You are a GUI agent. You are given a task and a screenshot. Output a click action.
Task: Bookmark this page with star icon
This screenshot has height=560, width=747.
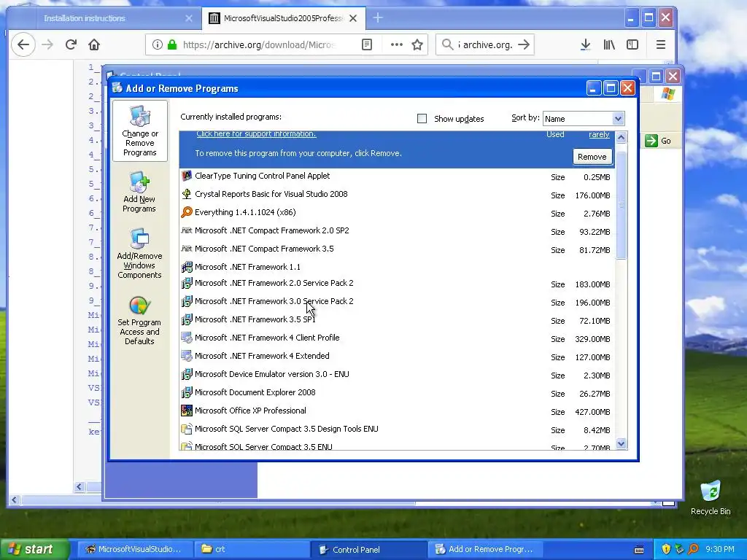[x=417, y=44]
